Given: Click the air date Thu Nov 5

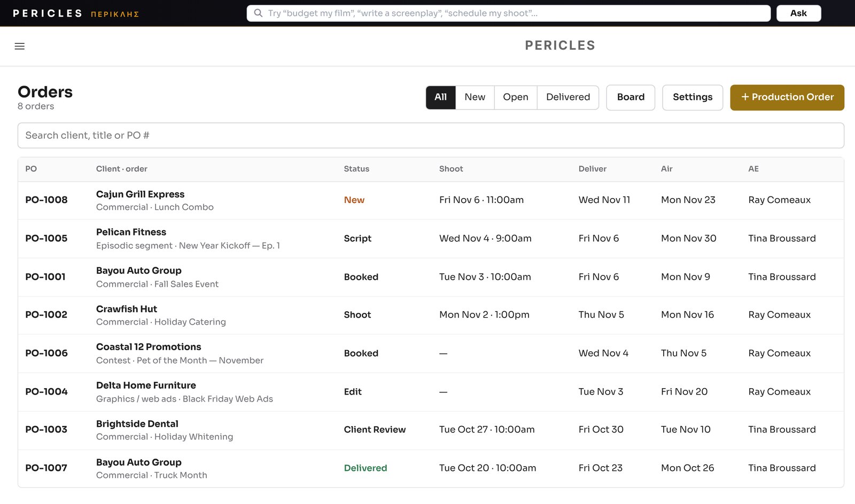Looking at the screenshot, I should (683, 353).
